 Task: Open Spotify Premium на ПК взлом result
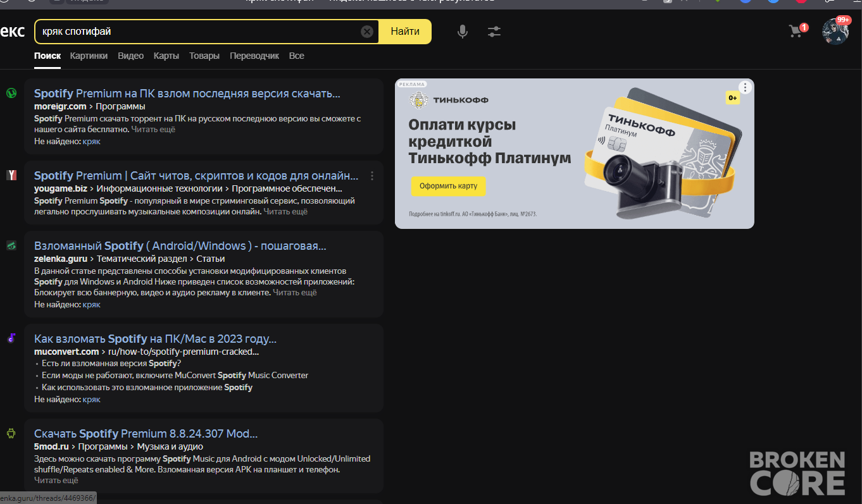pyautogui.click(x=187, y=94)
